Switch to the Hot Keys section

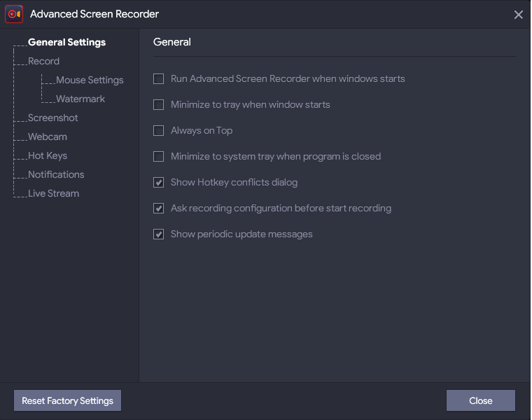(x=48, y=155)
